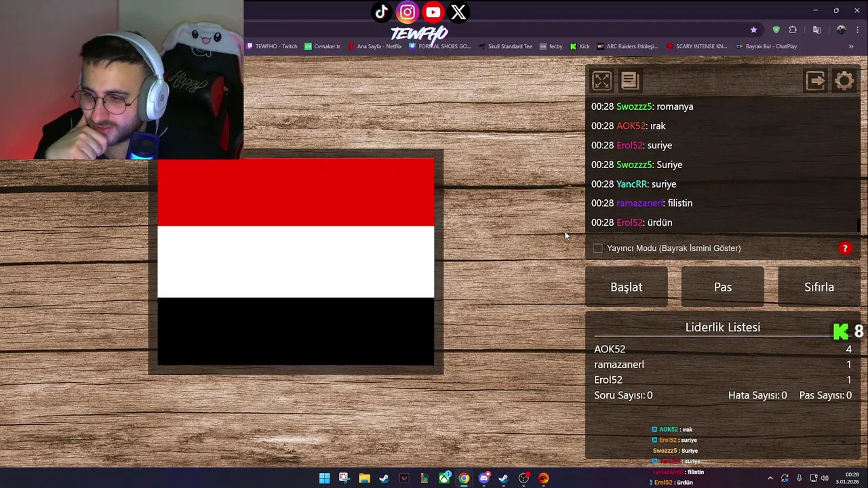The height and width of the screenshot is (488, 868).
Task: Open the Kick bookmark
Action: (580, 46)
